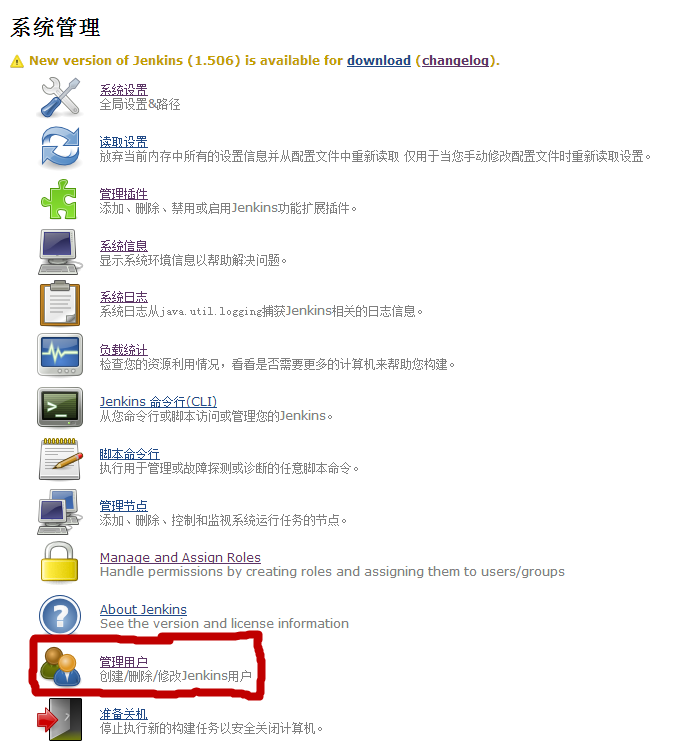This screenshot has width=677, height=743.
Task: Open the 系统设置 link
Action: tap(123, 90)
